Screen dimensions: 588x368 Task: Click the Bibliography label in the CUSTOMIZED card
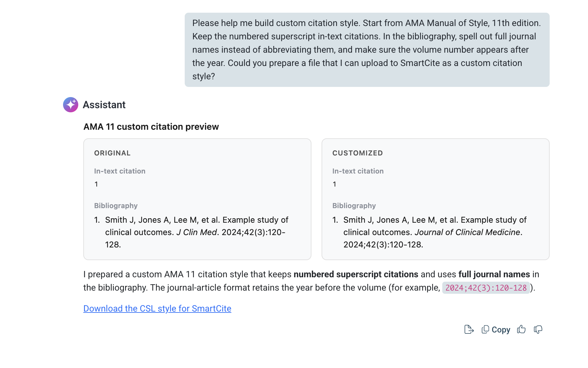click(x=354, y=206)
